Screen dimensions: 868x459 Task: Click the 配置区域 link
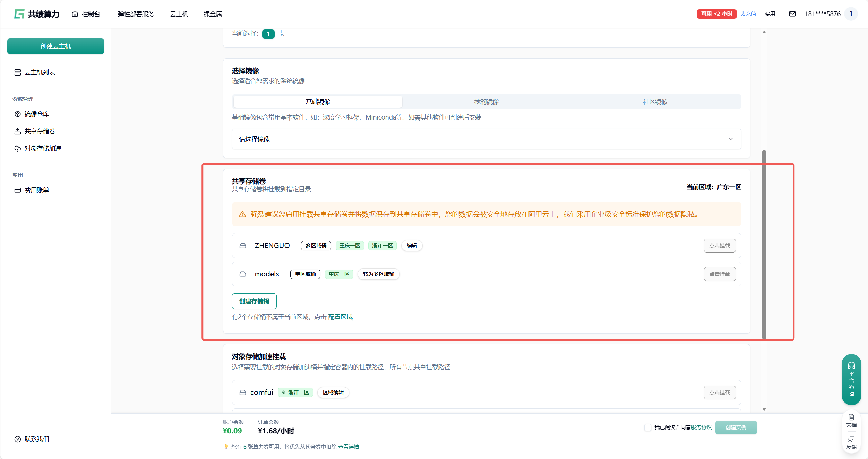(340, 317)
